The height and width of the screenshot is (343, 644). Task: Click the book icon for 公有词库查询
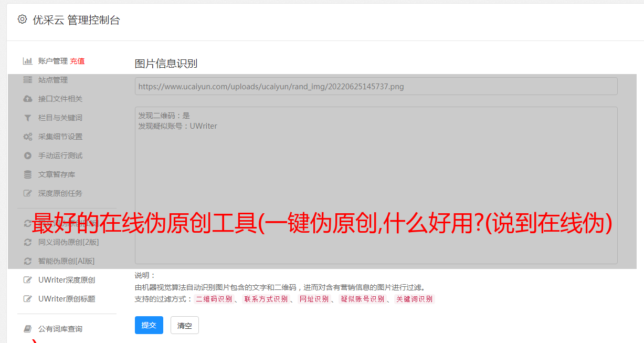[x=28, y=329]
